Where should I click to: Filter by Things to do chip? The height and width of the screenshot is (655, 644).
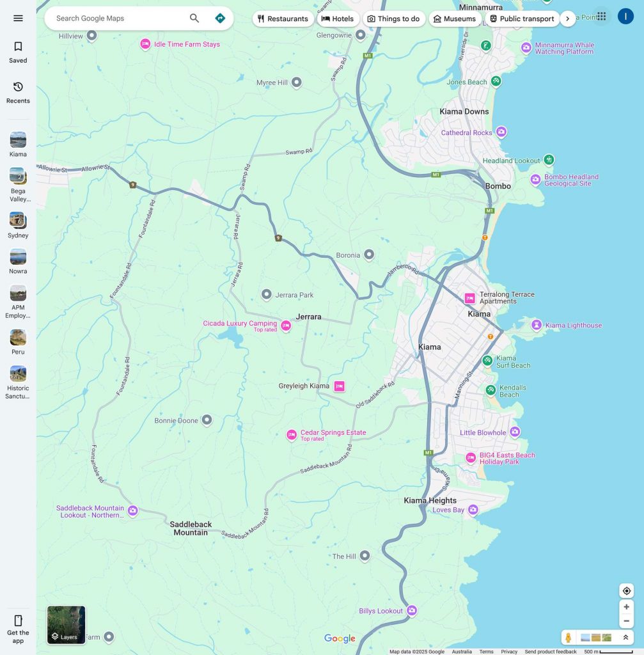(x=393, y=19)
